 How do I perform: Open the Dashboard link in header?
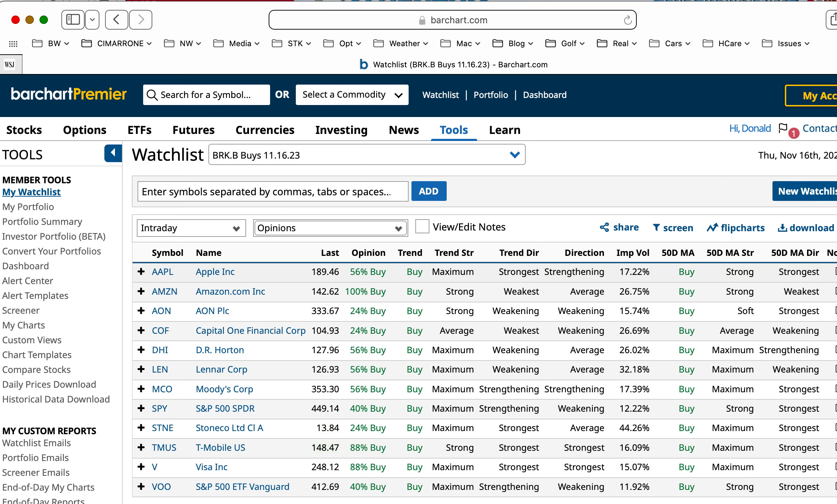click(x=545, y=95)
